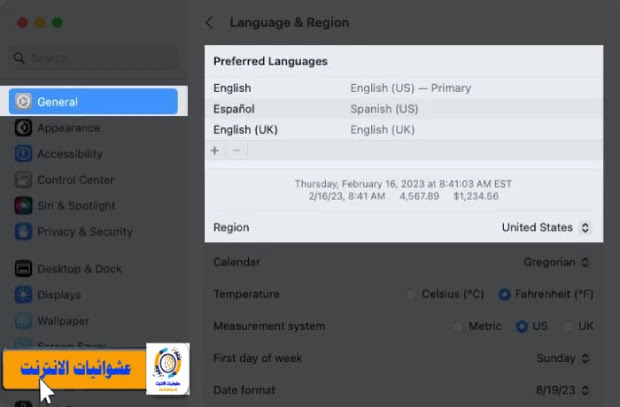The image size is (620, 407).
Task: Open the Displays icon in sidebar
Action: pos(23,295)
